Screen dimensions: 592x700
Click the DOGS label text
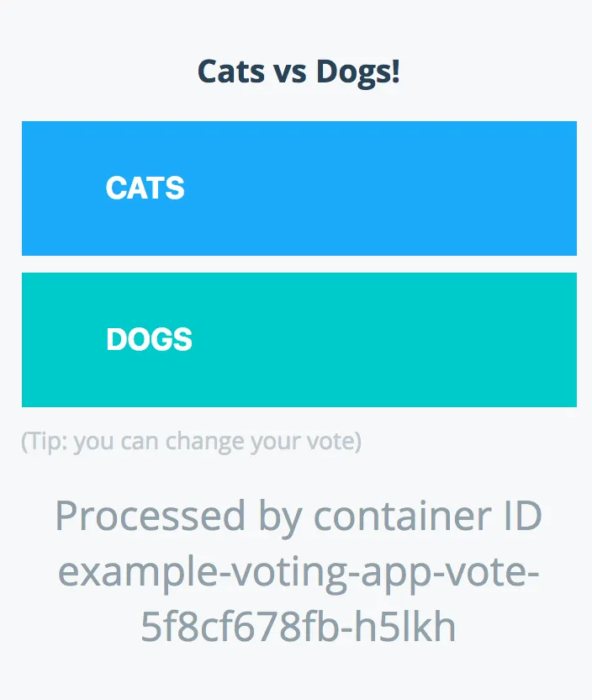click(150, 338)
